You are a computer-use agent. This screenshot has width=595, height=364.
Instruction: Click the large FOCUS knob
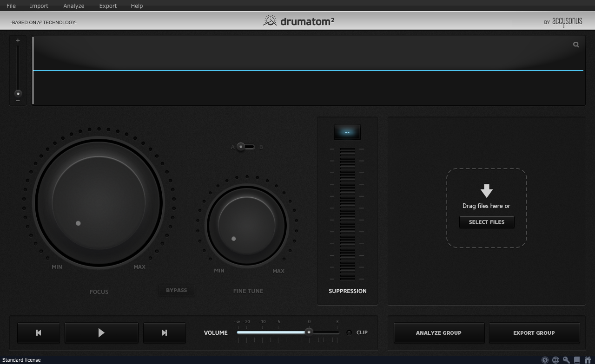[99, 202]
